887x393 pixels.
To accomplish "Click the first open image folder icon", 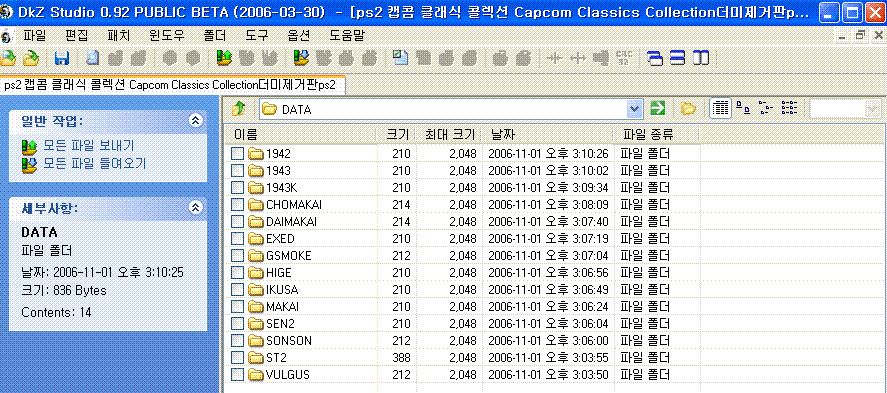I will click(x=8, y=58).
